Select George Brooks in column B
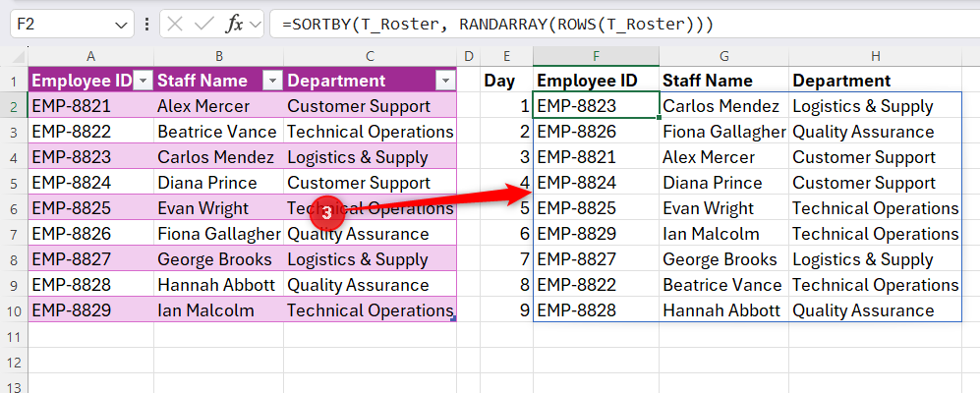Viewport: 980px width, 393px height. [x=219, y=260]
